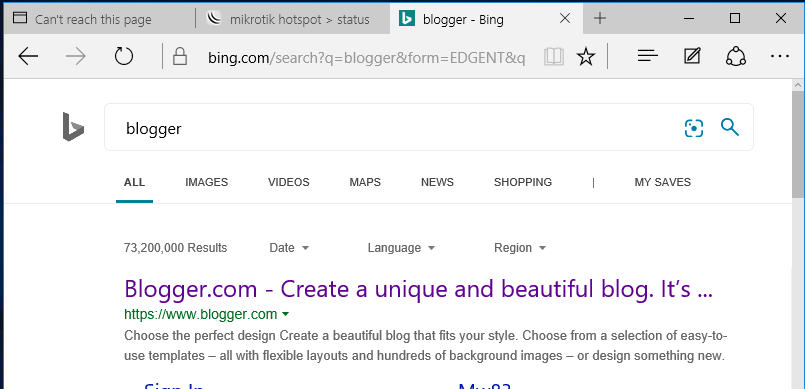Click the forward navigation arrow
Viewport: 805px width, 389px height.
pos(76,56)
